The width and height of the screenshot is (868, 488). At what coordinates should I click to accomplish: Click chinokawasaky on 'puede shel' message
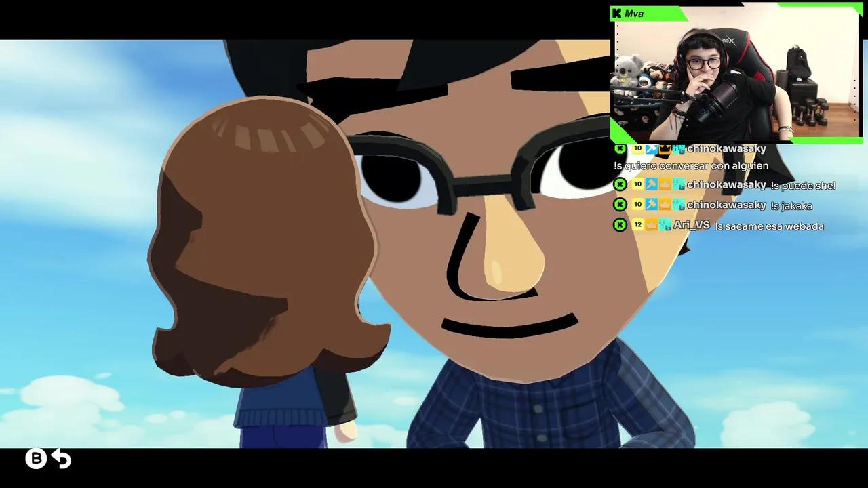726,184
